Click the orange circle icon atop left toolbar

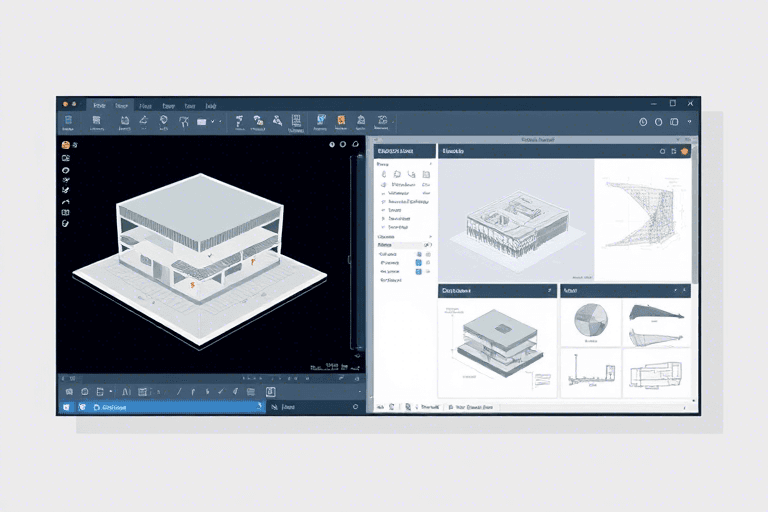(x=65, y=145)
